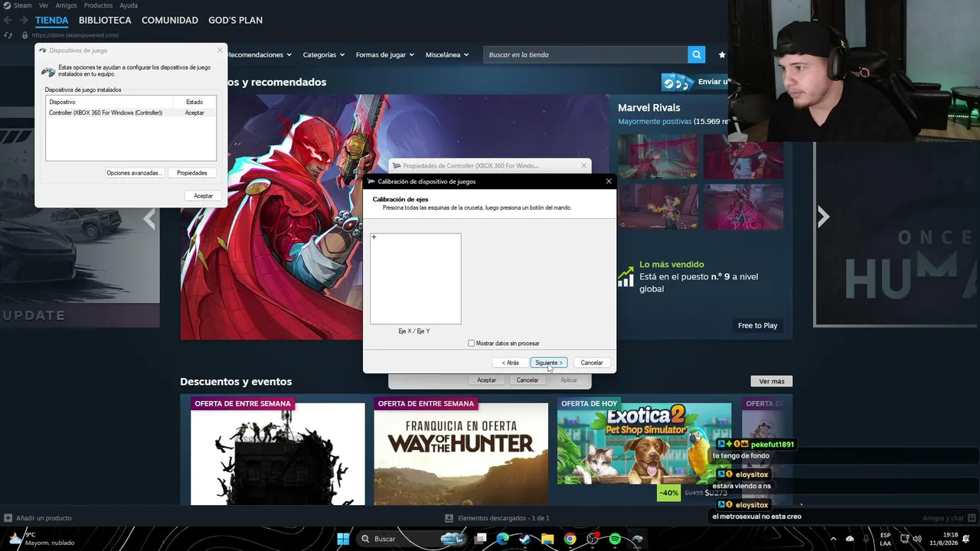Select the XBOX 360 Controller list row
980x551 pixels.
pyautogui.click(x=131, y=113)
